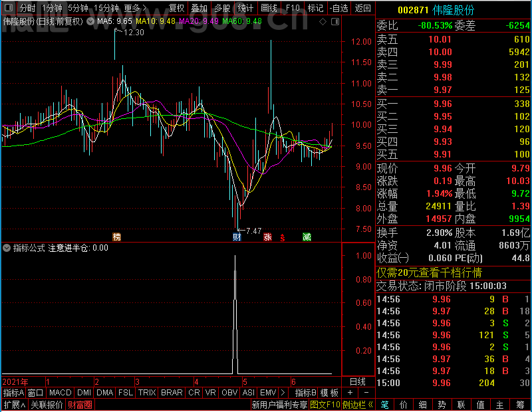
Task: Open the 多股 multi-stock view
Action: 222,8
